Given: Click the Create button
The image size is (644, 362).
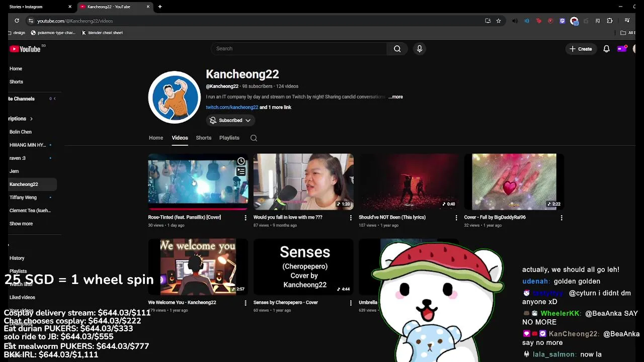Looking at the screenshot, I should (581, 49).
